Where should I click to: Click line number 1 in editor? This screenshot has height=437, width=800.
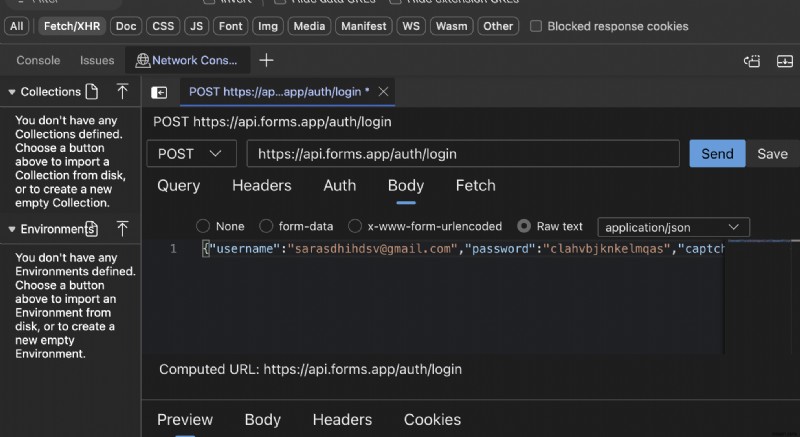pos(173,249)
